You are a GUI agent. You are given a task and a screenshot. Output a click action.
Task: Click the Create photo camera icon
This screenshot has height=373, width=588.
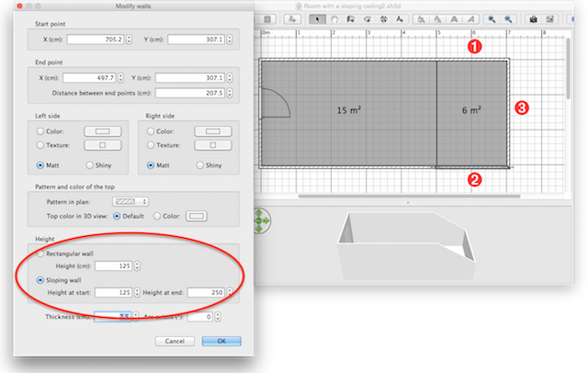[533, 19]
